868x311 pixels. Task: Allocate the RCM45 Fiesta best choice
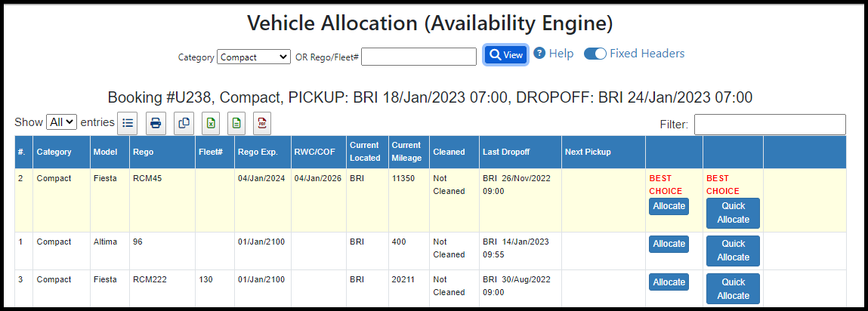point(669,206)
